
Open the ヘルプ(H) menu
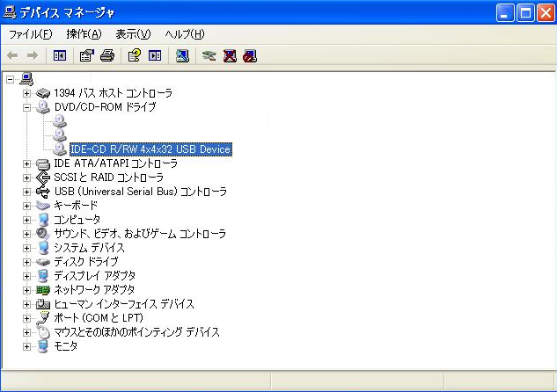pos(185,34)
